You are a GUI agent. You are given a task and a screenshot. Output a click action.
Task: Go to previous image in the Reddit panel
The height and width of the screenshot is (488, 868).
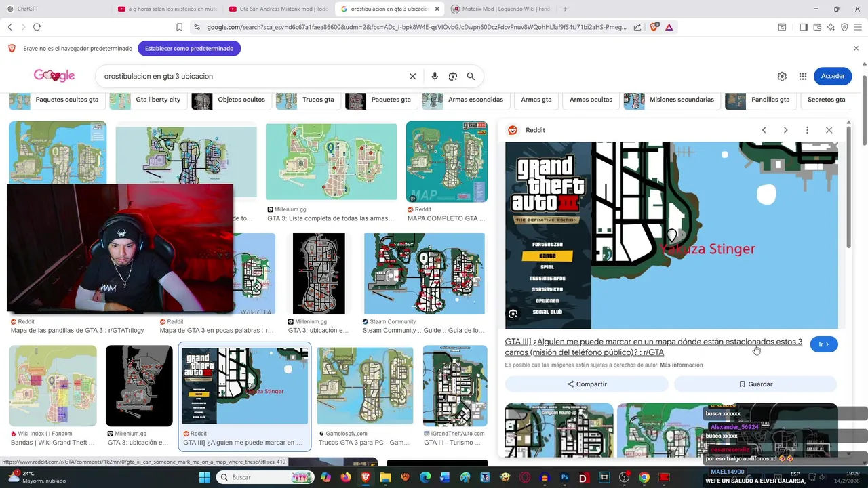[x=764, y=130]
